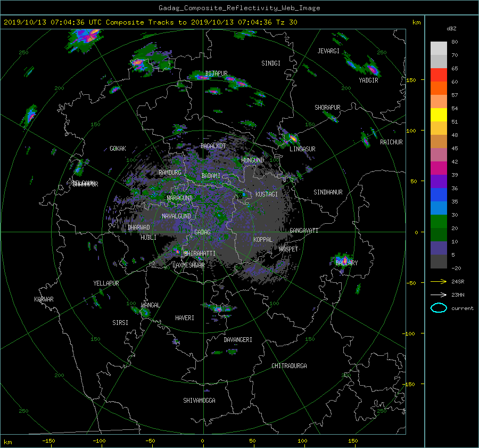Click the 39 dBZ magenta color swatch
The width and height of the screenshot is (479, 448).
[439, 168]
